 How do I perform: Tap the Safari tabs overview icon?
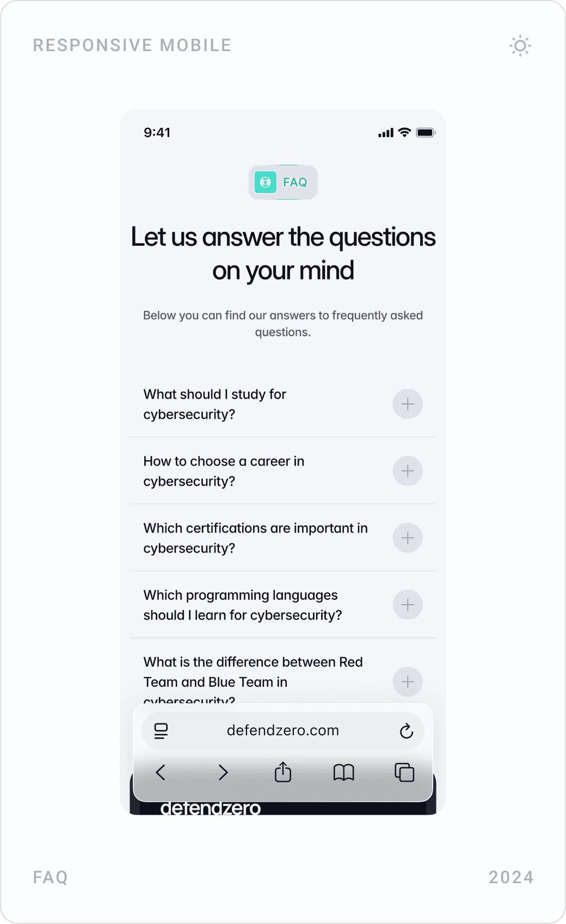click(404, 773)
